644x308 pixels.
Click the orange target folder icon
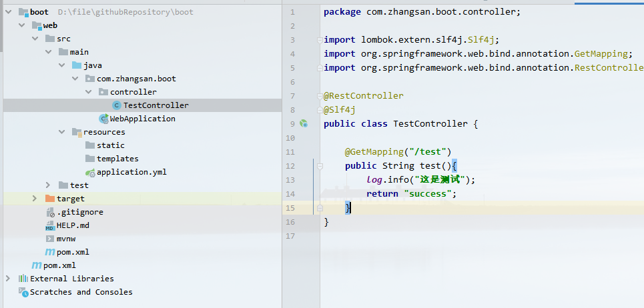click(50, 199)
